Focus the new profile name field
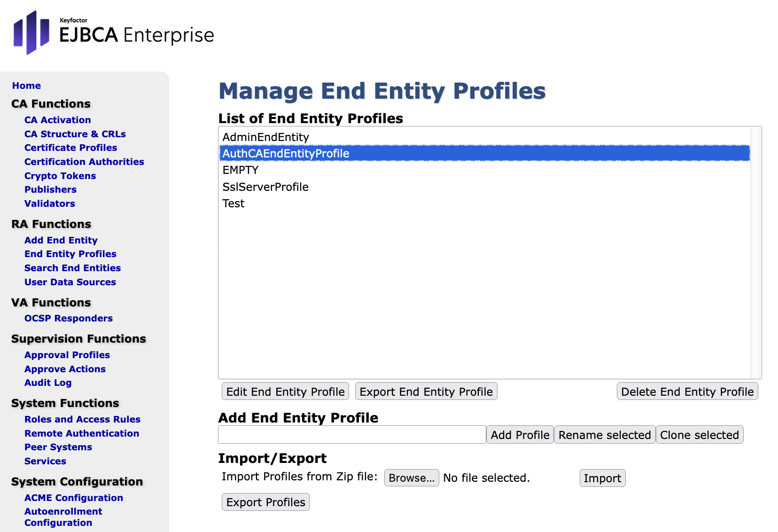Screen dimensions: 778x532 pos(352,435)
